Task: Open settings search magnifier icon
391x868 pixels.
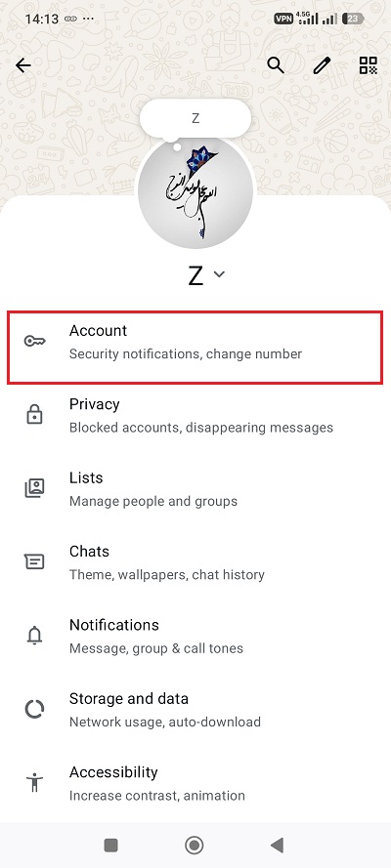Action: [276, 65]
